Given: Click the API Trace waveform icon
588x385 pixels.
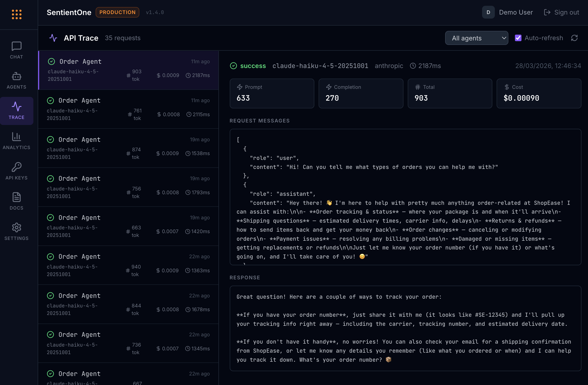Looking at the screenshot, I should [x=53, y=38].
